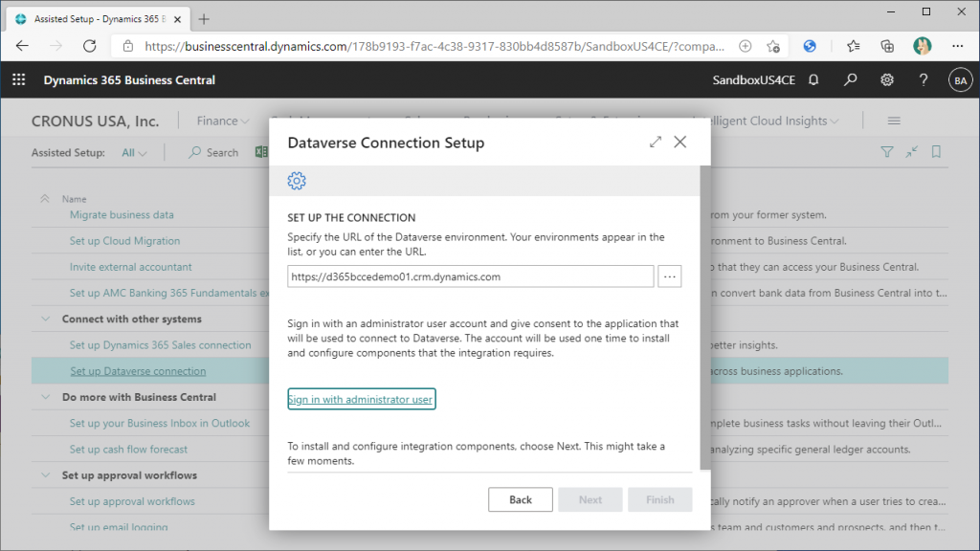Click the blue browser extension icon
Viewport: 980px width, 551px height.
pos(810,46)
